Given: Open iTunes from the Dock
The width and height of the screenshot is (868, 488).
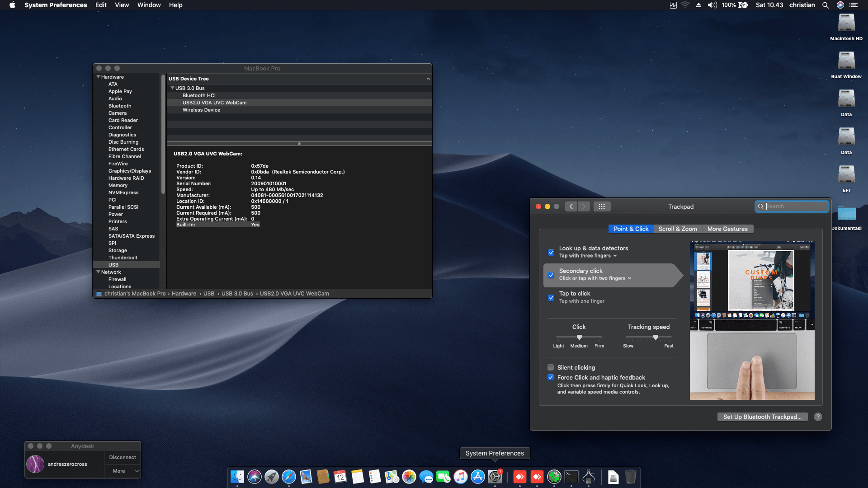Looking at the screenshot, I should tap(461, 477).
